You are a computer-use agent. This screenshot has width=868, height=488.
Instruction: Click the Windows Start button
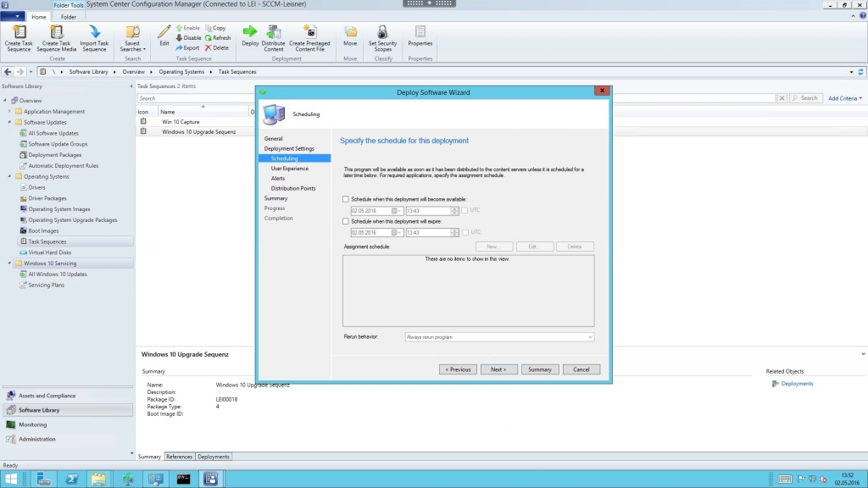tap(11, 480)
